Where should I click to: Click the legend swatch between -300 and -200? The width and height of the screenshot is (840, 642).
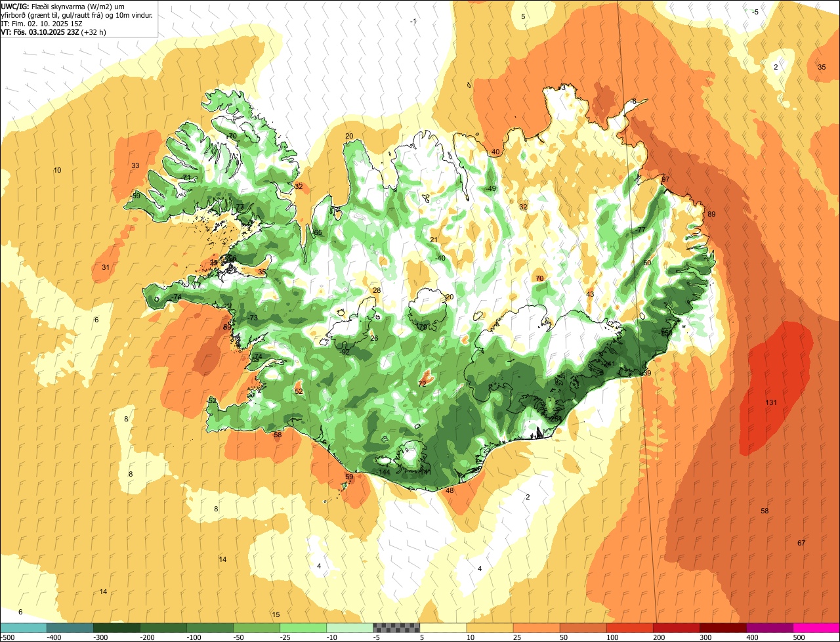[x=116, y=628]
